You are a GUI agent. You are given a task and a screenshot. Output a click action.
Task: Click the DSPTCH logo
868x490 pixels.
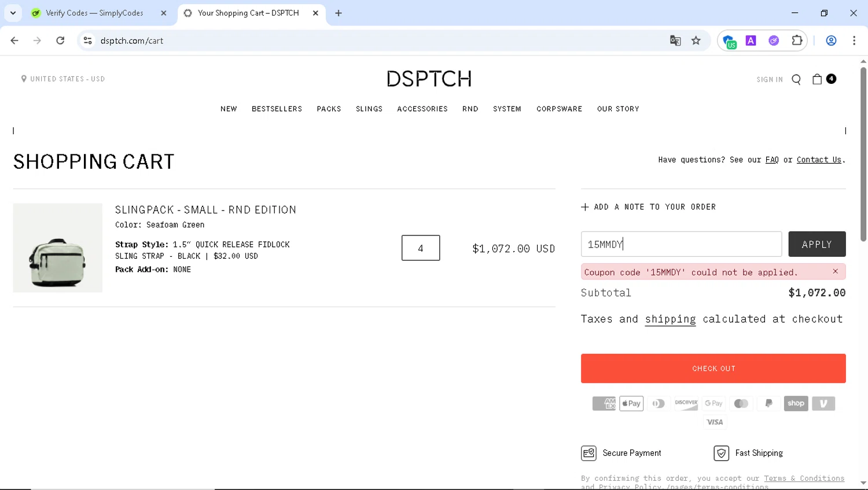point(429,79)
